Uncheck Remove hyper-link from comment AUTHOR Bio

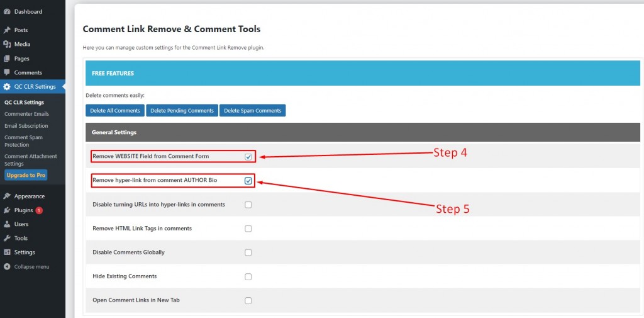pos(248,181)
